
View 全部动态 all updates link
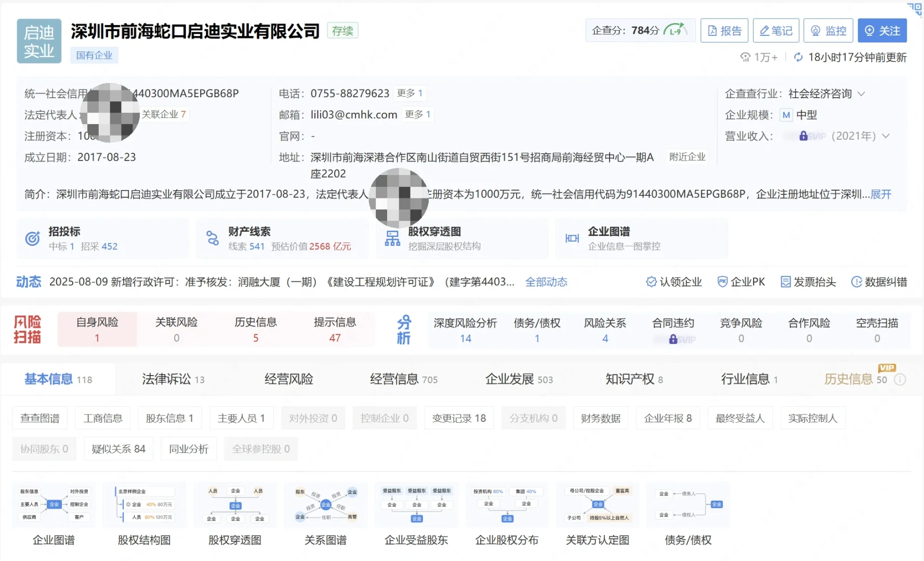coord(546,282)
